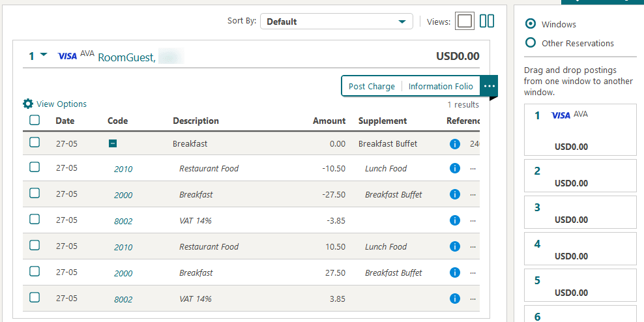
Task: Click the Post Charge button
Action: tap(372, 86)
